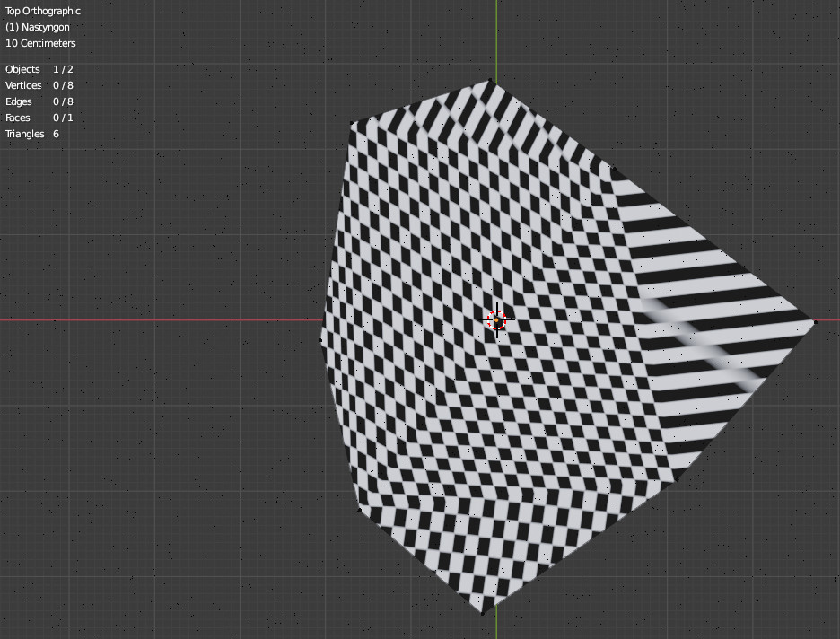Click the 'Vertices 0 / 8' statistic

coord(39,85)
